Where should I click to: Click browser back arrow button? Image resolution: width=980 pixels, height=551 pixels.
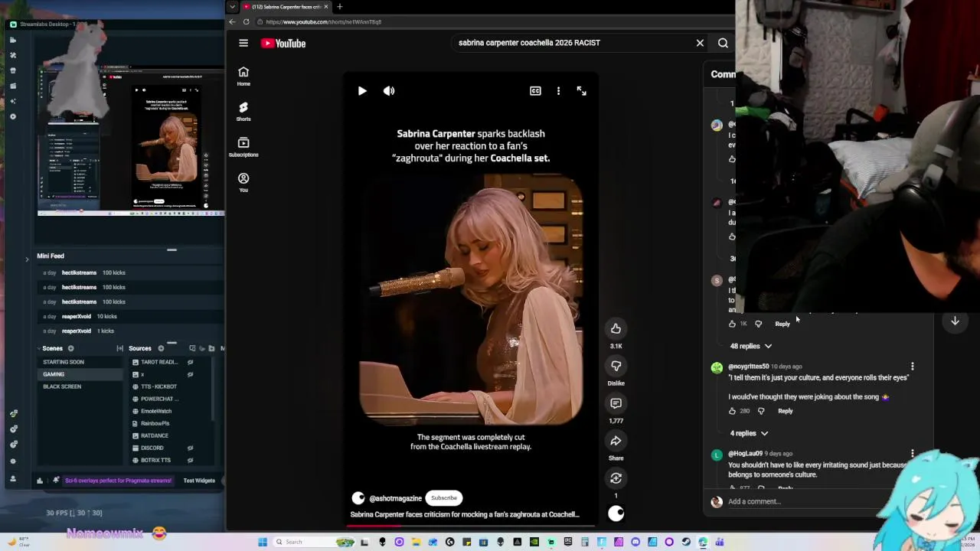coord(233,21)
